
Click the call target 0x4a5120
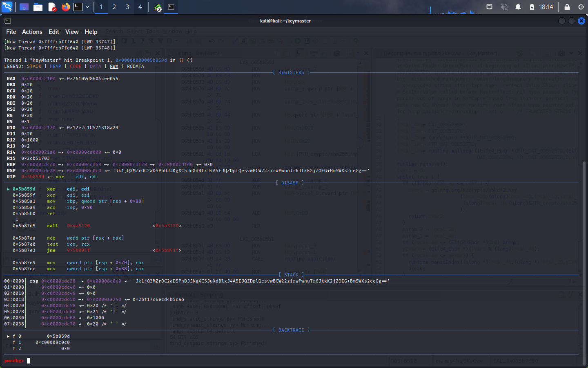(78, 226)
